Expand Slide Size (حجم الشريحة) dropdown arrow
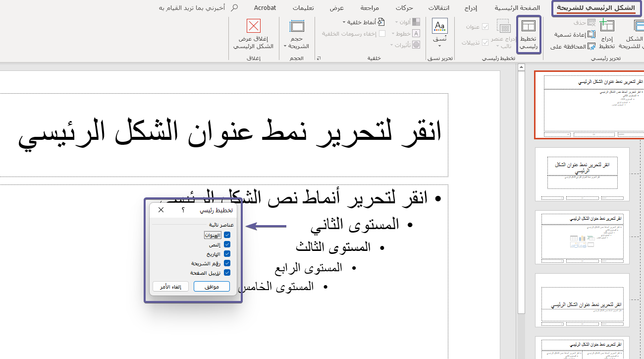 (285, 46)
